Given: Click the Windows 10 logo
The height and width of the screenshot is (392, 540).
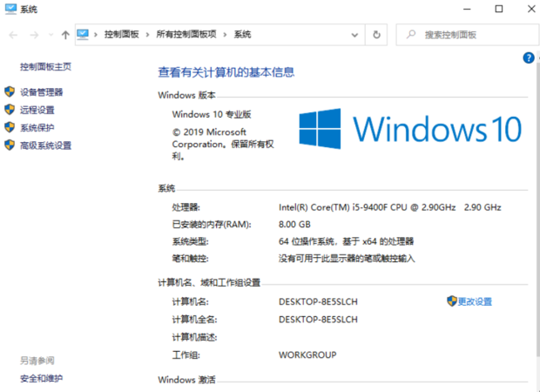Looking at the screenshot, I should (x=410, y=129).
